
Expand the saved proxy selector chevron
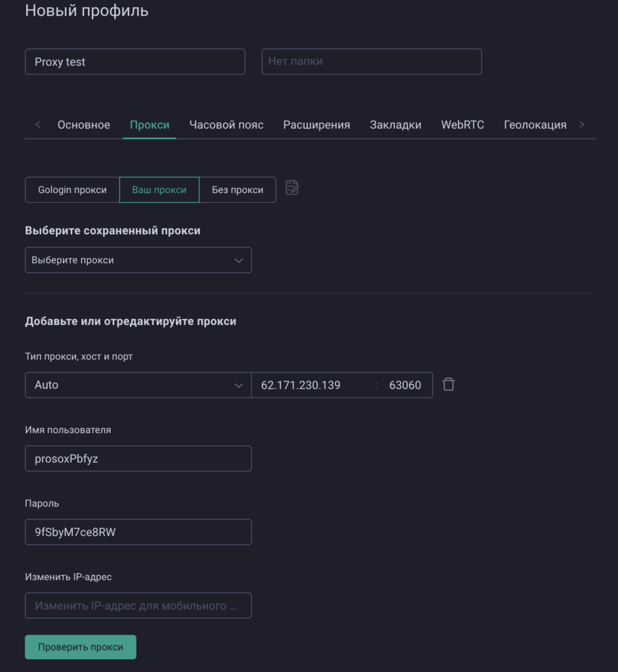[239, 260]
